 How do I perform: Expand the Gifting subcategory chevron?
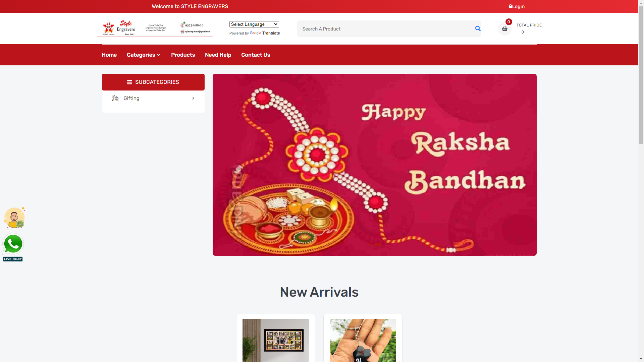click(193, 98)
